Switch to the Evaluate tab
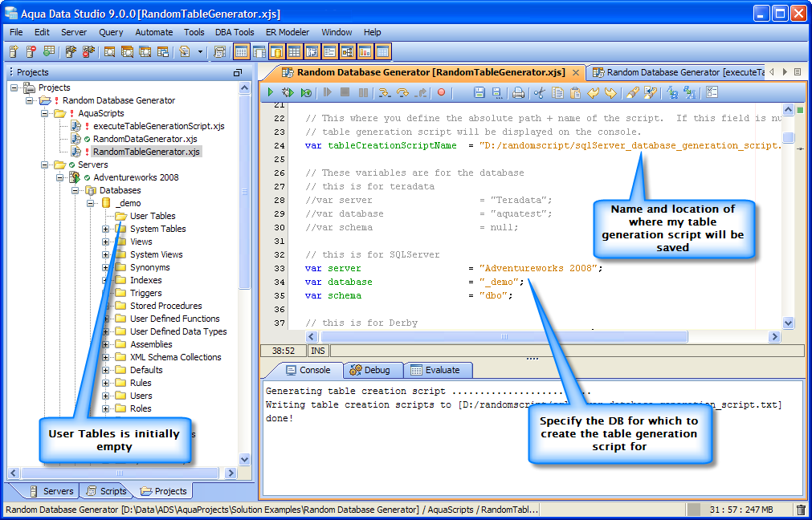The height and width of the screenshot is (520, 812). 436,370
